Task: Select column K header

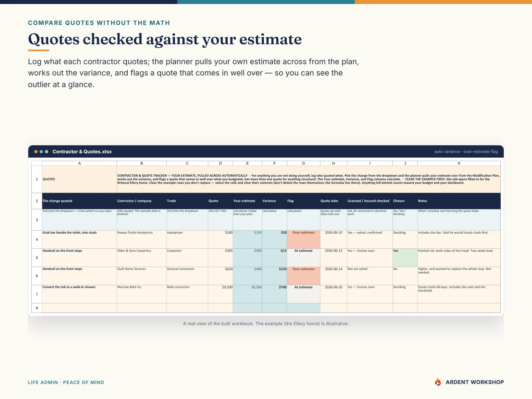Action: pos(459,163)
